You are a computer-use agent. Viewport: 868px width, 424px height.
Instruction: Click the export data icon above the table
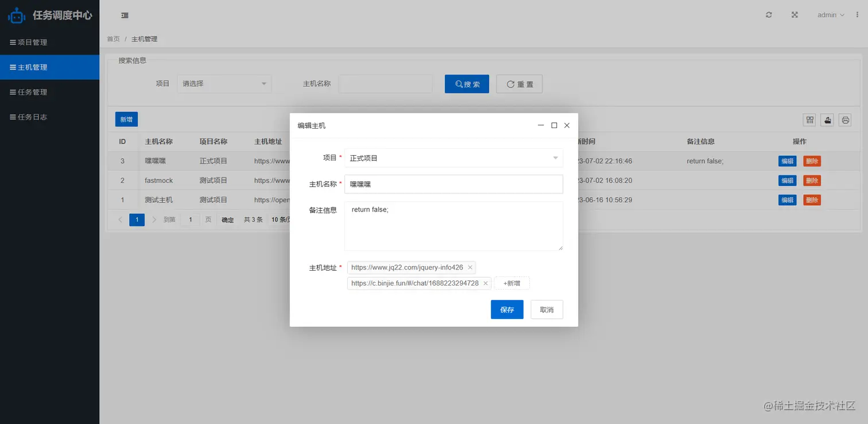point(827,120)
